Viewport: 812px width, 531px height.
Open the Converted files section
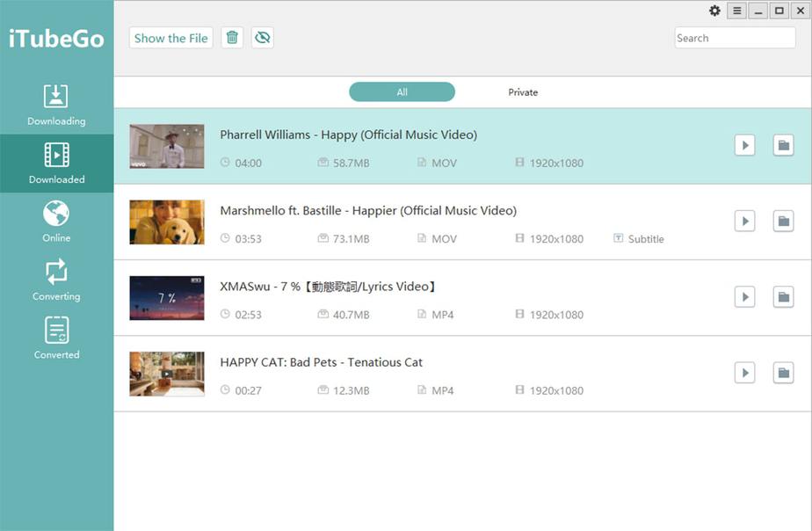click(x=56, y=338)
